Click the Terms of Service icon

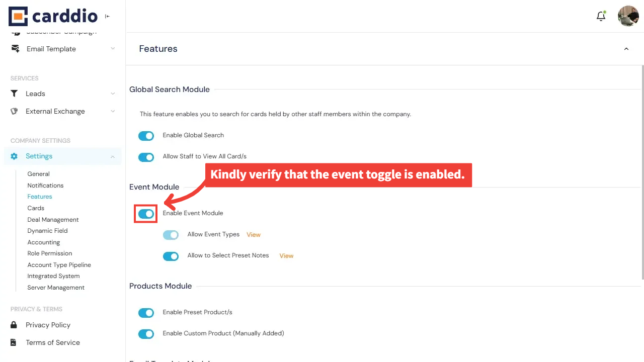(15, 342)
